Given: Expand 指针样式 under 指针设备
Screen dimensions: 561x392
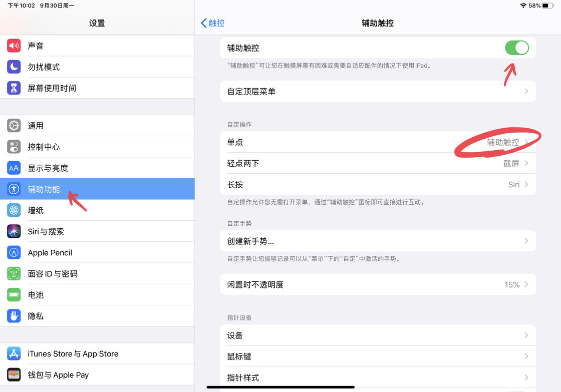Looking at the screenshot, I should click(378, 377).
